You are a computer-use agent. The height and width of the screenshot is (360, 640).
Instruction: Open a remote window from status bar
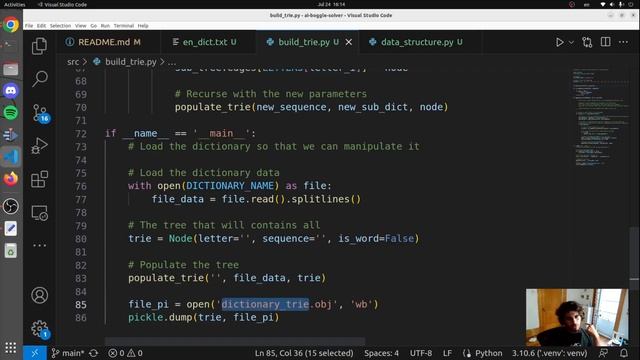pyautogui.click(x=34, y=353)
